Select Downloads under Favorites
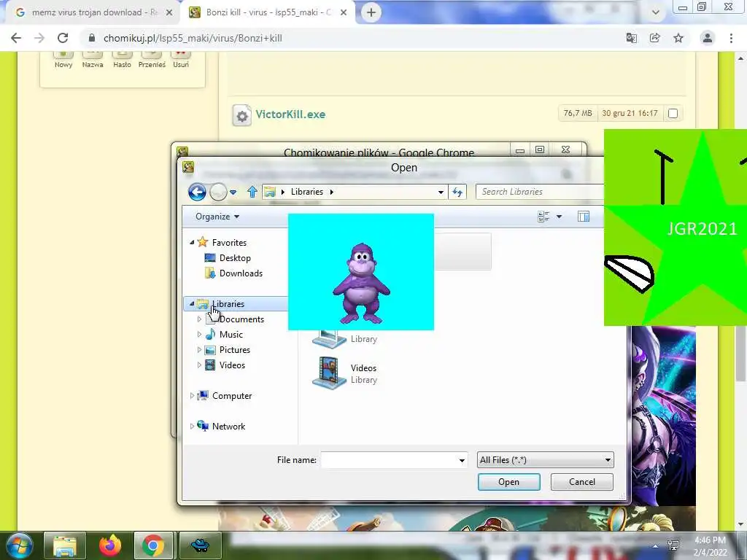 click(241, 273)
